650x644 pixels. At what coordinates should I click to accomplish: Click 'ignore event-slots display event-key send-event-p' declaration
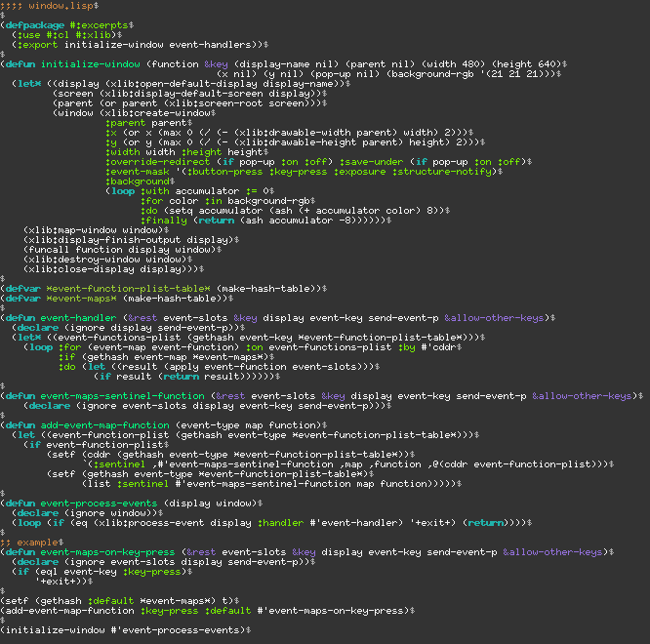click(225, 406)
